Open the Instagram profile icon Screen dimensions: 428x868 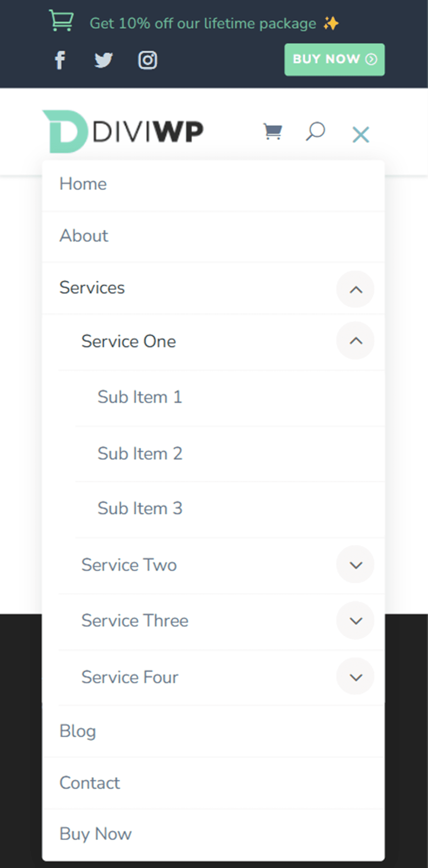pyautogui.click(x=147, y=60)
